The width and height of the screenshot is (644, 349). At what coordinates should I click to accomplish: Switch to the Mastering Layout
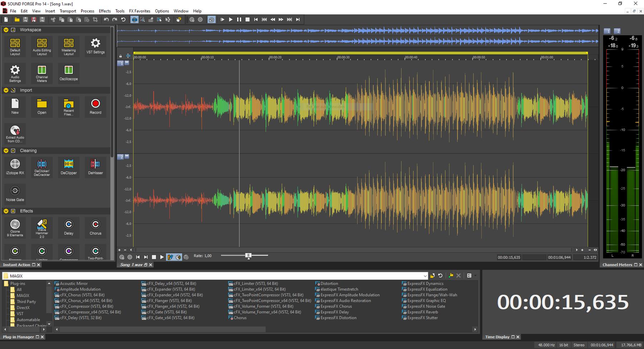click(68, 47)
